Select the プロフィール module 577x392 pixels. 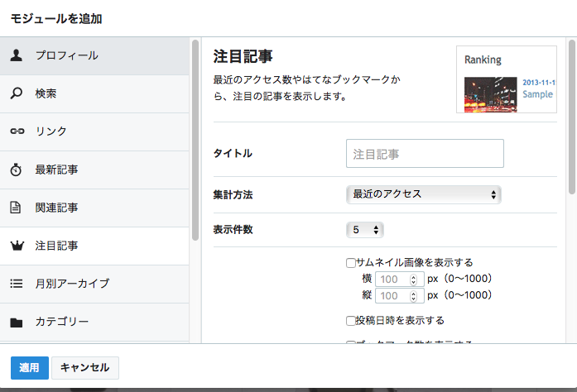tap(94, 56)
